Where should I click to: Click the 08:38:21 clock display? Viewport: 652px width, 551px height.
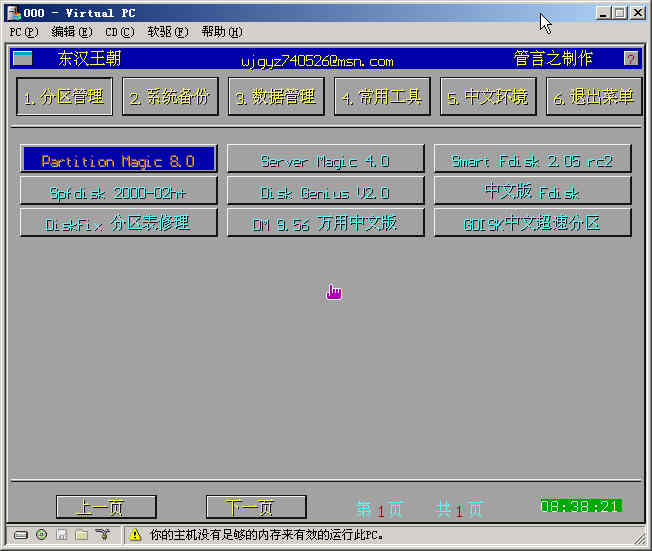[581, 506]
